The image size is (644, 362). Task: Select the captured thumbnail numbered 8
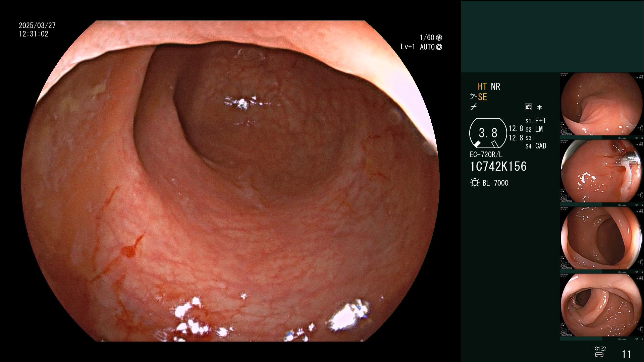(602, 240)
